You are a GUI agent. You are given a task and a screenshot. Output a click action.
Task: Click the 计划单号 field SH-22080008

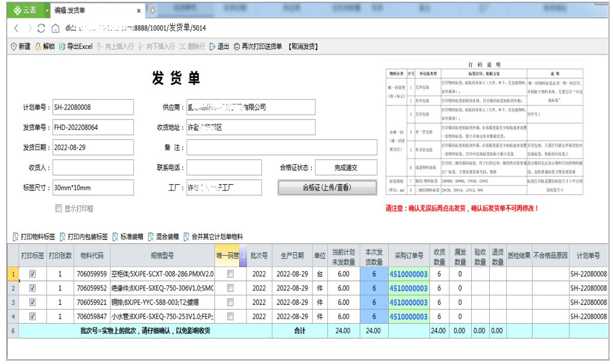[x=93, y=107]
